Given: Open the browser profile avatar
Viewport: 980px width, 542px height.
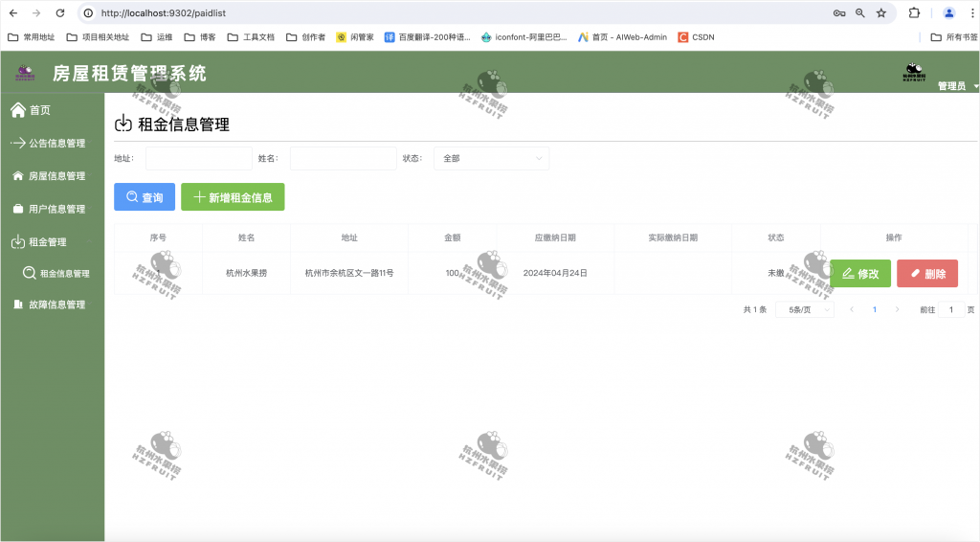Looking at the screenshot, I should (x=948, y=13).
